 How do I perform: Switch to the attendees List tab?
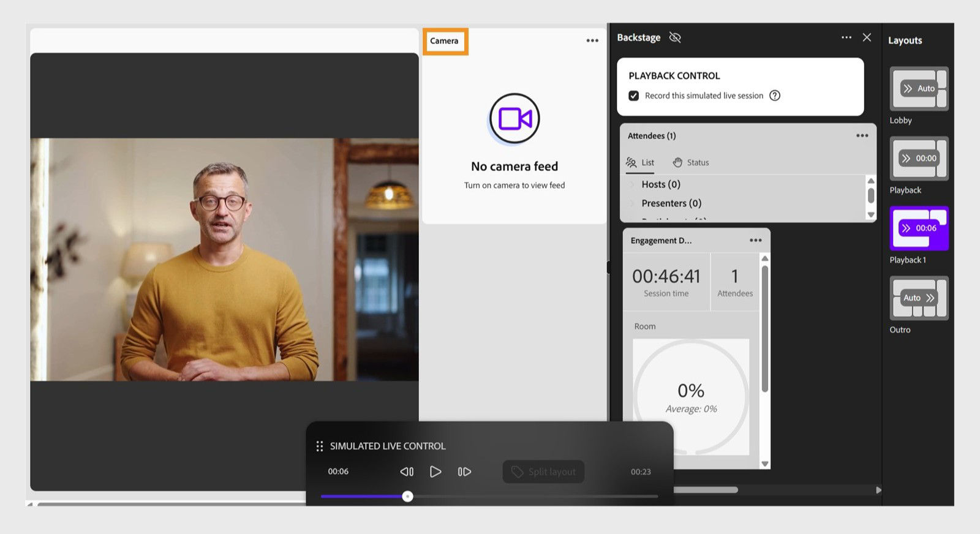click(x=640, y=162)
